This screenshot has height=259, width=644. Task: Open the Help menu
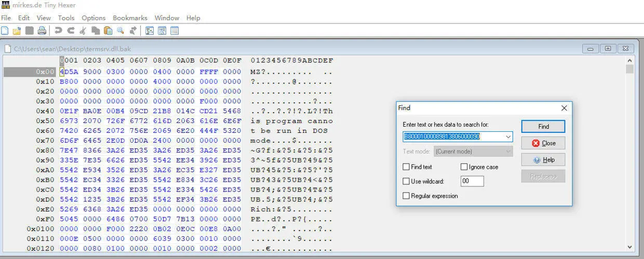click(x=193, y=18)
